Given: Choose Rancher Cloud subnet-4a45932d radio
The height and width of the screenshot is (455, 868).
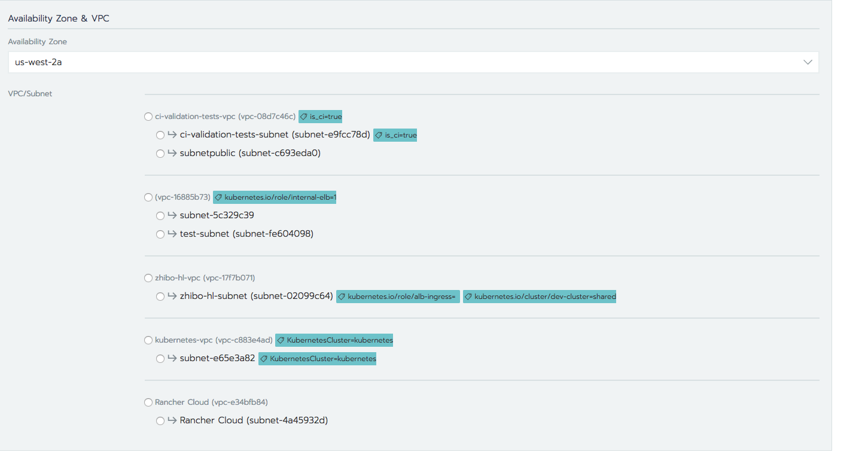Looking at the screenshot, I should point(160,421).
